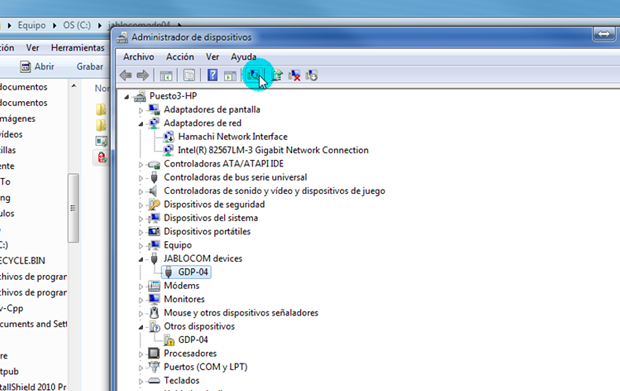Screen dimensions: 620x391
Task: Click Abrir button in Explorer toolbar
Action: (37, 66)
